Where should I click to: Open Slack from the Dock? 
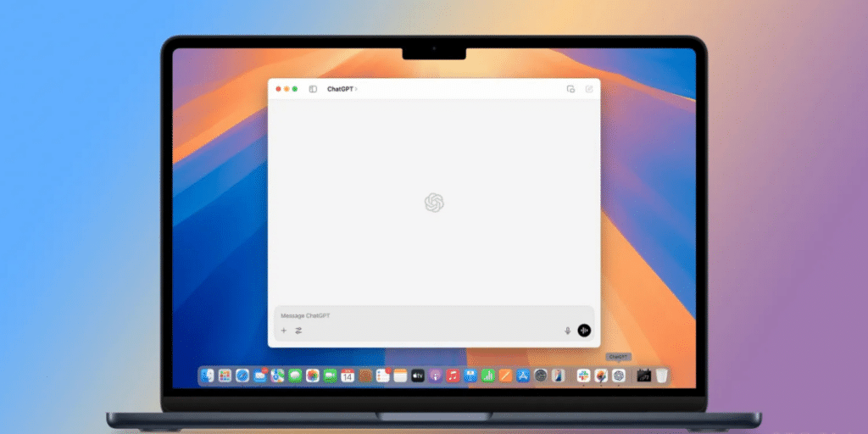583,376
